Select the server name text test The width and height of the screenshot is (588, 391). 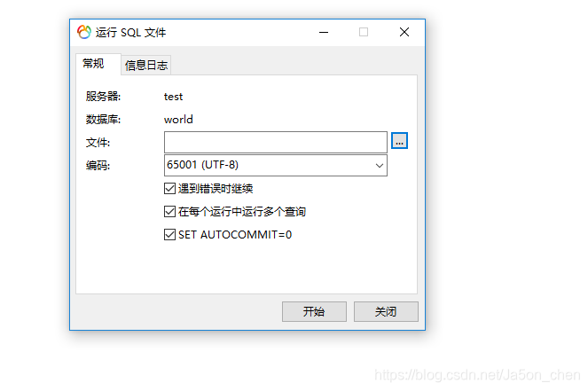coord(173,97)
